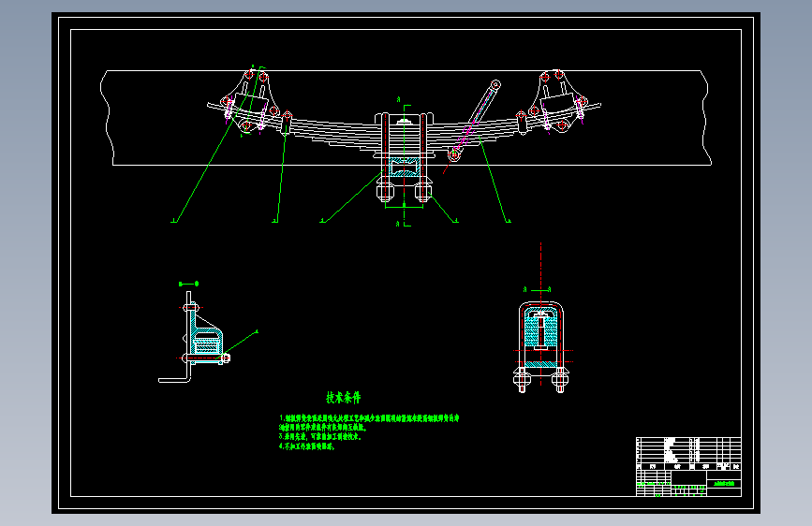The height and width of the screenshot is (526, 812).
Task: Select the 技术条件 heading text
Action: pyautogui.click(x=344, y=398)
